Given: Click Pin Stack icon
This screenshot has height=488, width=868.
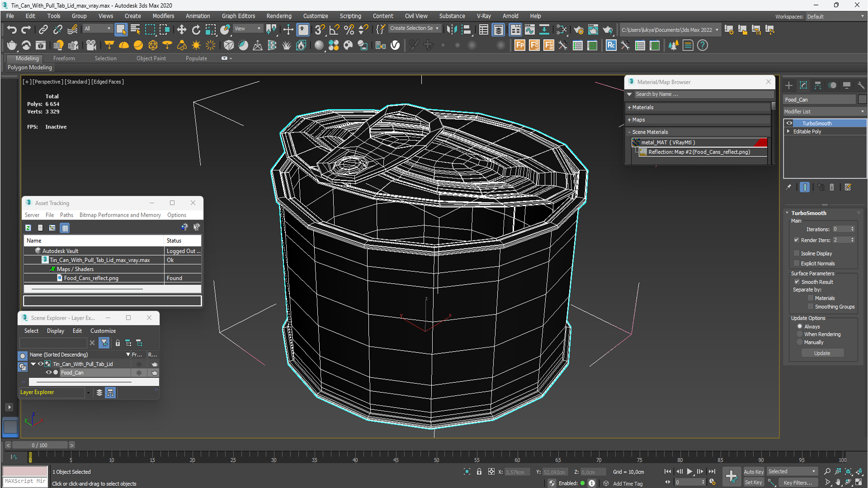Looking at the screenshot, I should tap(789, 187).
